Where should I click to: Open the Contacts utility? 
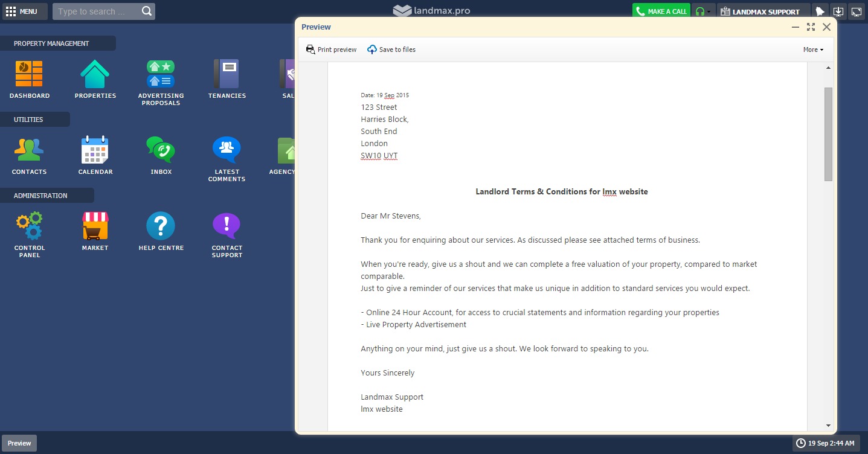pyautogui.click(x=29, y=150)
